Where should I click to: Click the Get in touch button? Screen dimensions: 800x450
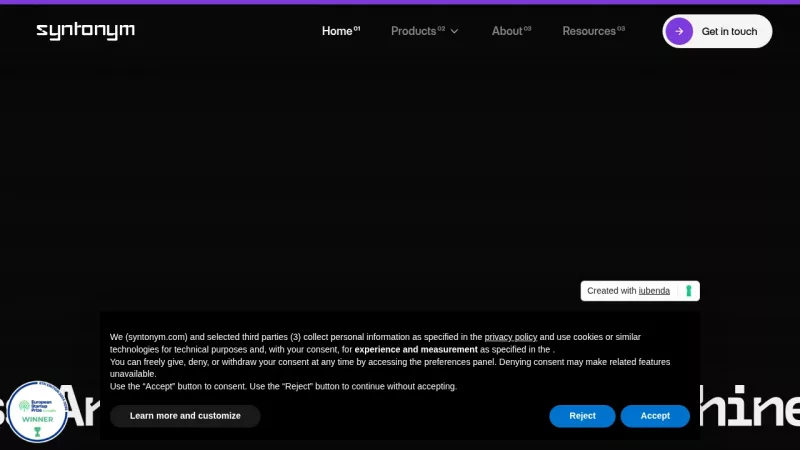point(717,31)
